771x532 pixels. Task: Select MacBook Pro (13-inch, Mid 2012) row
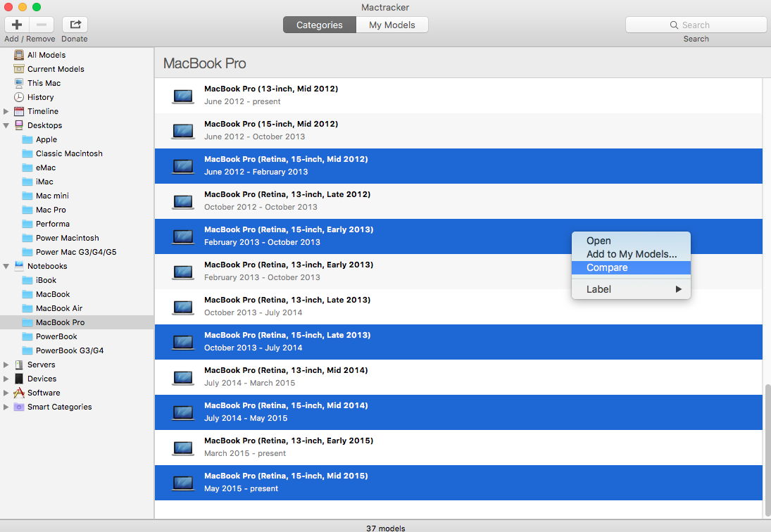click(458, 95)
